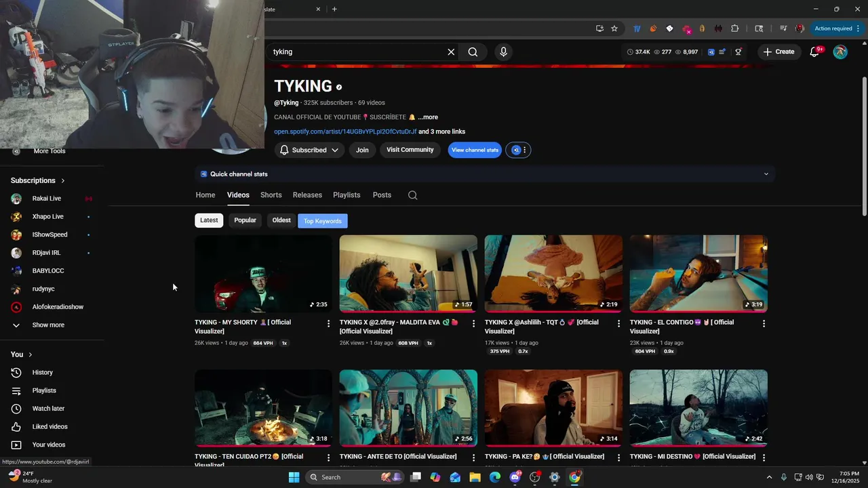Open the Subscribed notification dropdown
This screenshot has height=488, width=868.
pos(309,150)
